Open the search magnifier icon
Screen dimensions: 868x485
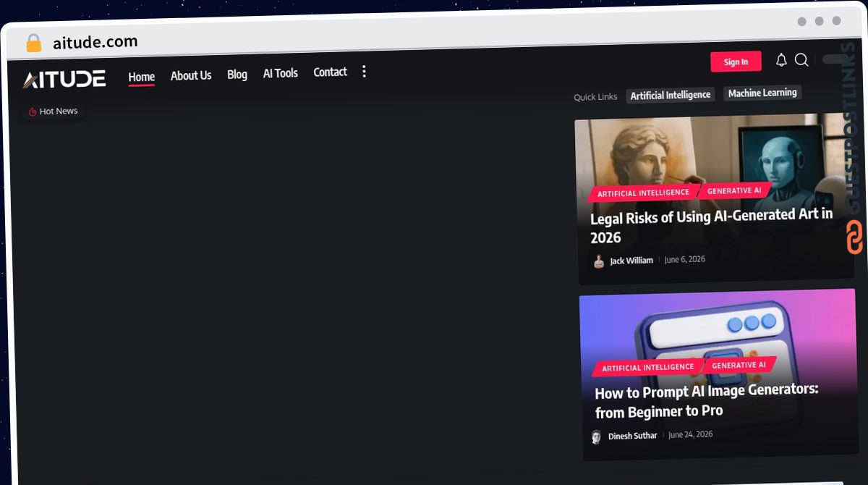pos(801,60)
